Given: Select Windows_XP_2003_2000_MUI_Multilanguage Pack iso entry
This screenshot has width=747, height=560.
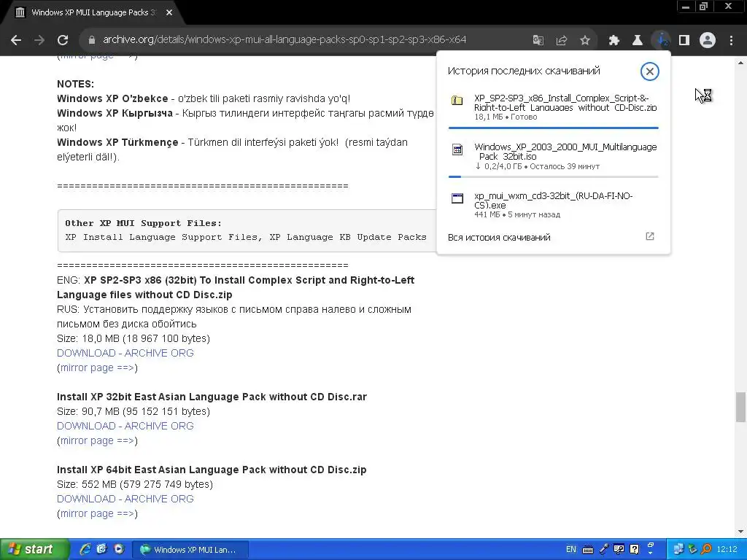Looking at the screenshot, I should point(553,156).
